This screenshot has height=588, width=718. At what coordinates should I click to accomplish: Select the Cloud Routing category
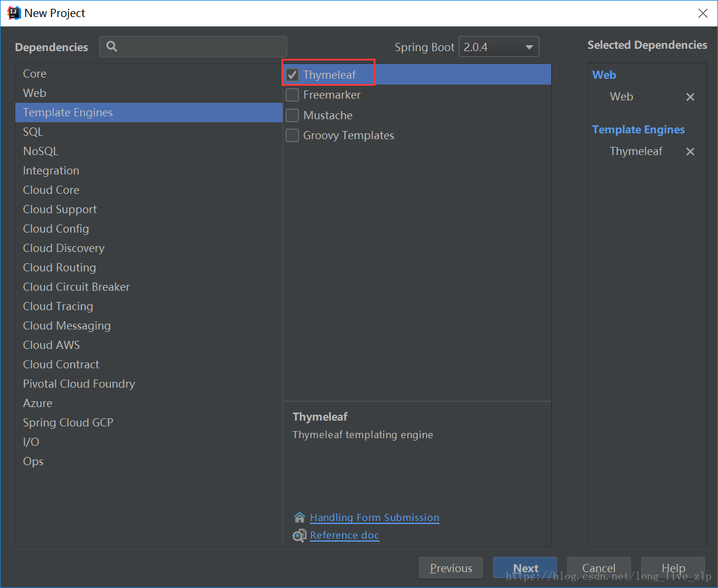click(x=149, y=267)
